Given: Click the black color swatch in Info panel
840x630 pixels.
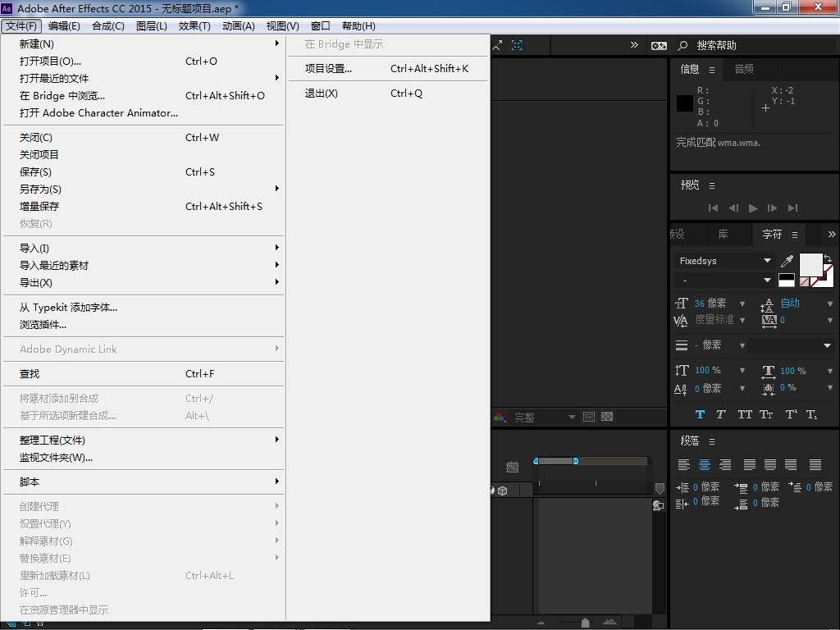Looking at the screenshot, I should coord(685,103).
